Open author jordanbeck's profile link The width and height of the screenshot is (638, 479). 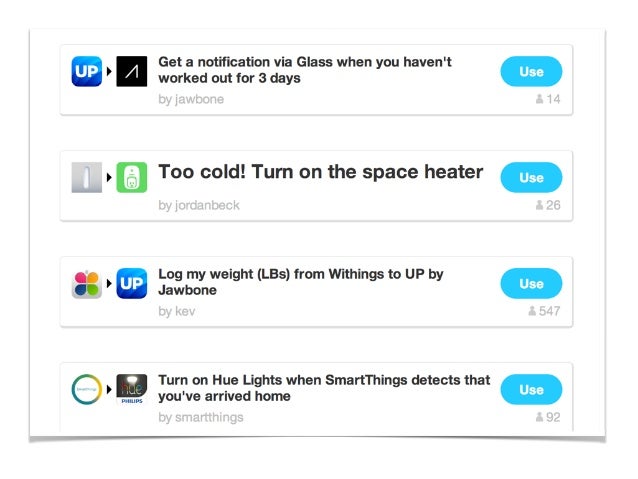199,205
